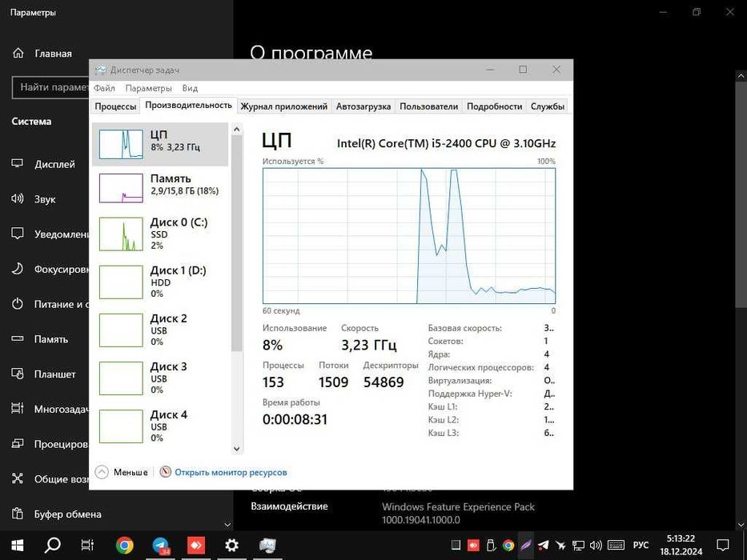The height and width of the screenshot is (560, 747).
Task: Open Google Chrome from the taskbar
Action: 124,546
